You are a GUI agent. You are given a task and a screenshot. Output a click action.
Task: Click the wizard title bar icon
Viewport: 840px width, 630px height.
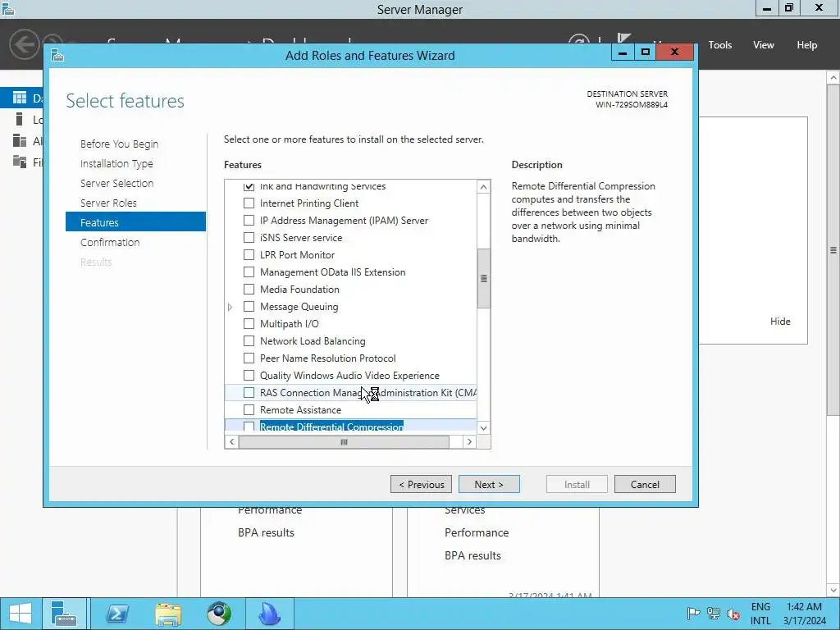point(57,55)
